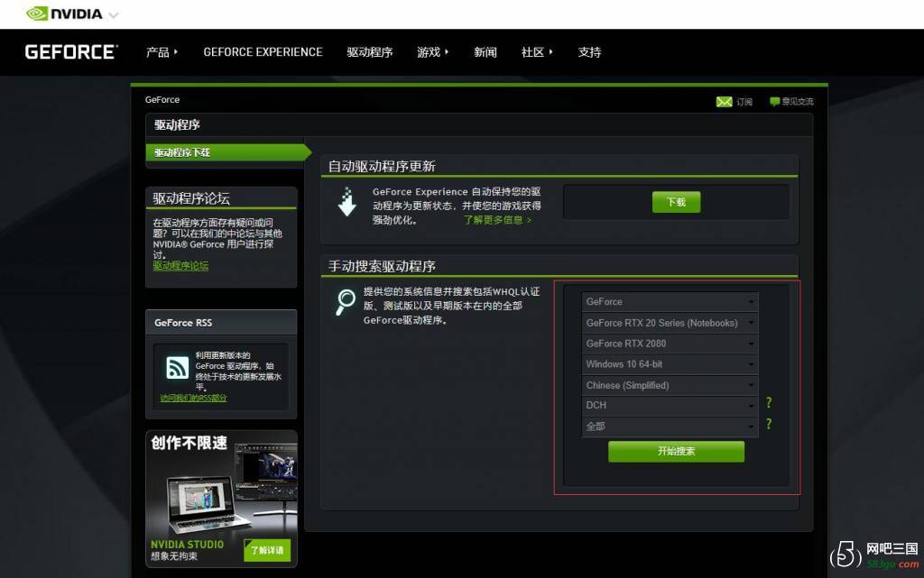Open the 社区 menu

[x=537, y=52]
